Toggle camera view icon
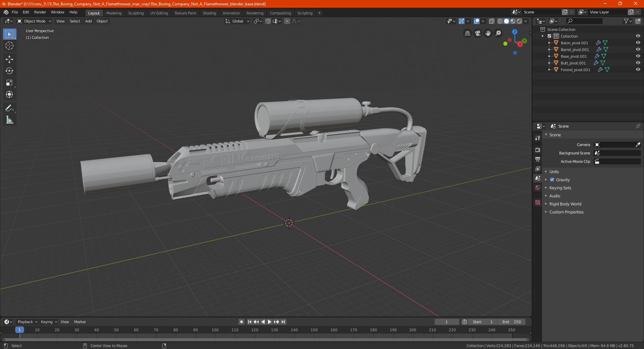The width and height of the screenshot is (644, 349). [x=478, y=33]
